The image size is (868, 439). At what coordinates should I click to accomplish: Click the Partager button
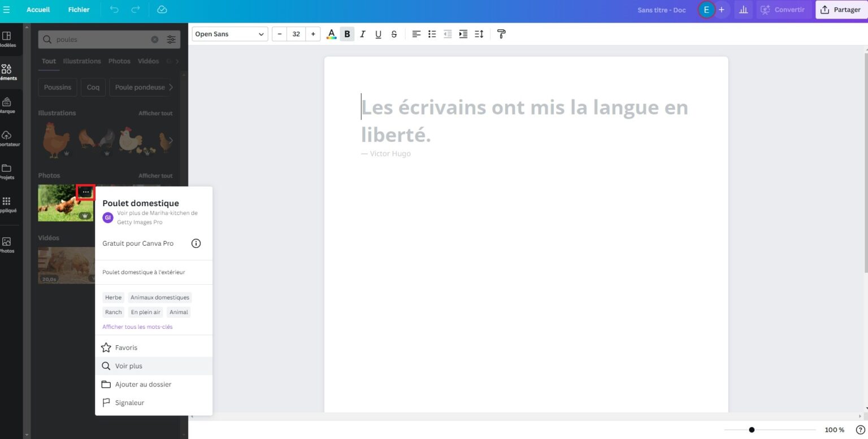click(841, 10)
